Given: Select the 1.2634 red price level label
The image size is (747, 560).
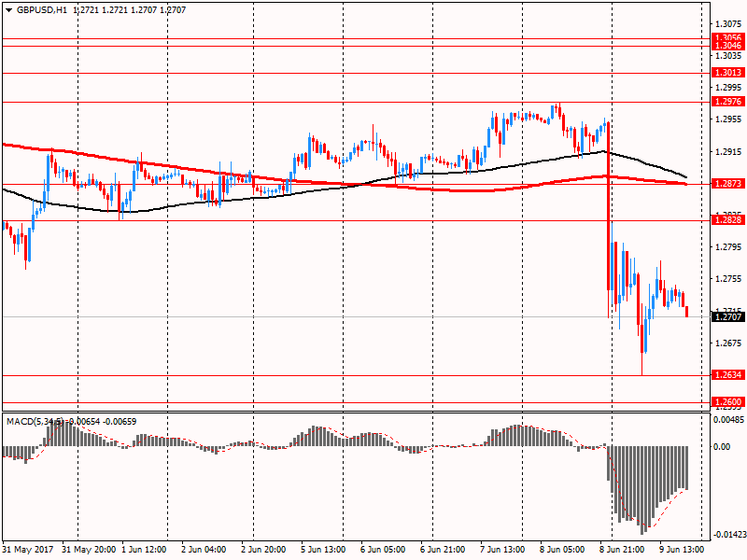Looking at the screenshot, I should pyautogui.click(x=728, y=375).
